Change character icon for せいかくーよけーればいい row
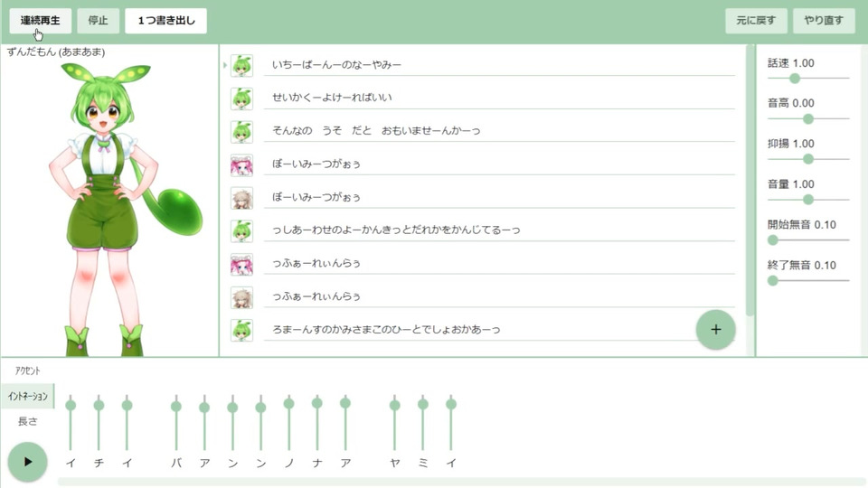868x488 pixels. (242, 99)
